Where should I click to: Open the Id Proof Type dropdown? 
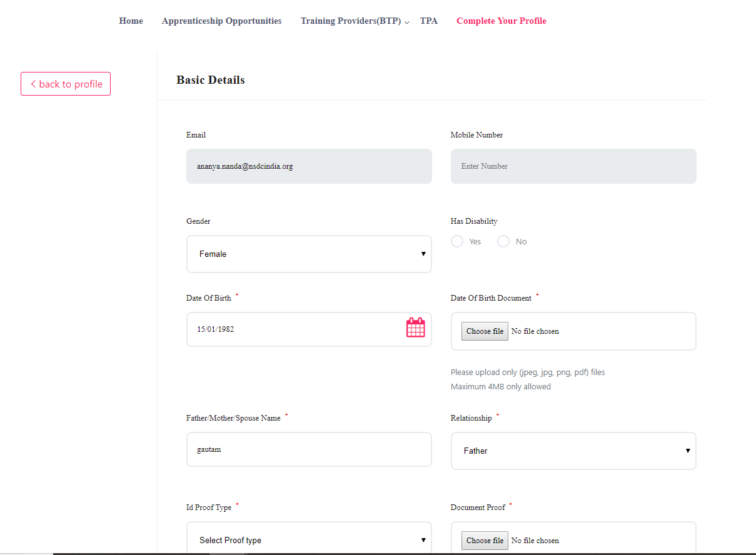click(x=309, y=539)
